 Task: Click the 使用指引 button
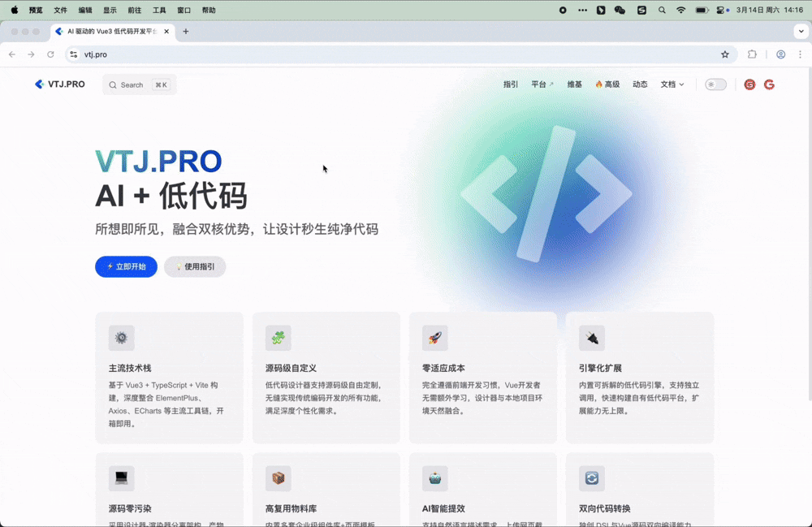195,266
